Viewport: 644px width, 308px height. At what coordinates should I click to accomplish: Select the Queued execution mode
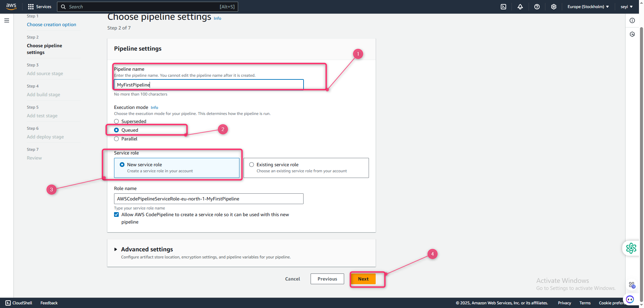(x=116, y=130)
